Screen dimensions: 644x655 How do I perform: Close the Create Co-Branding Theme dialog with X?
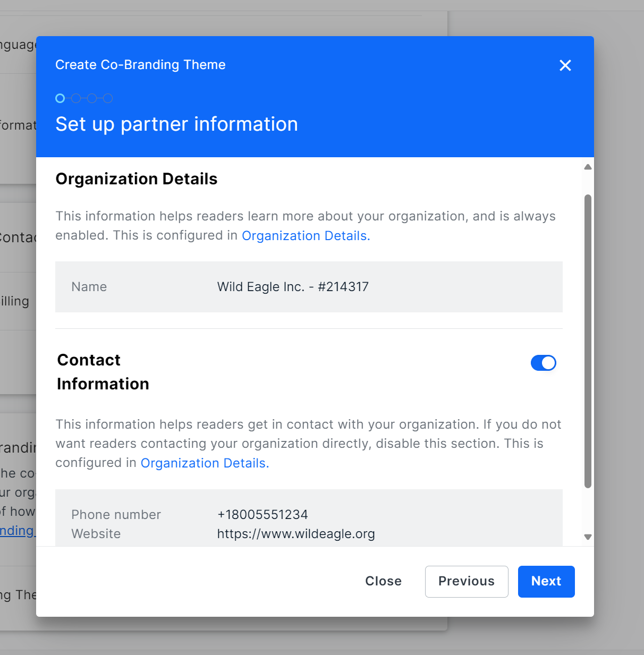tap(565, 65)
